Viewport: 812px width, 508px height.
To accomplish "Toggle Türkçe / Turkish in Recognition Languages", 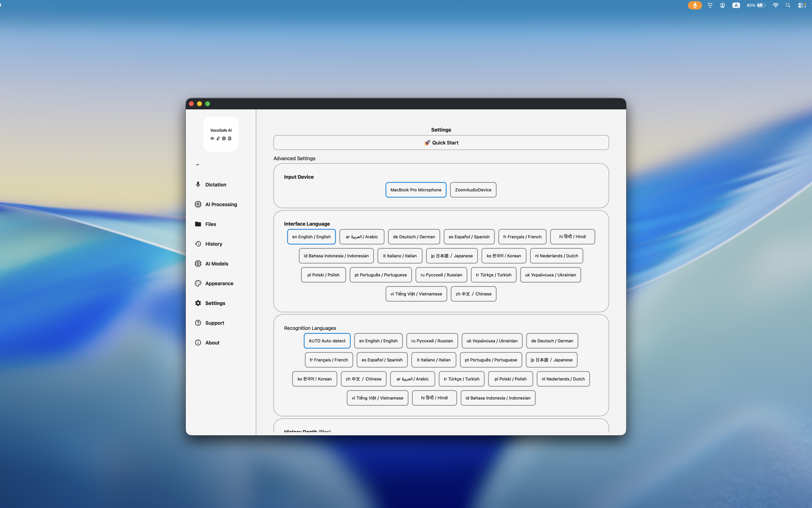I will coord(462,379).
